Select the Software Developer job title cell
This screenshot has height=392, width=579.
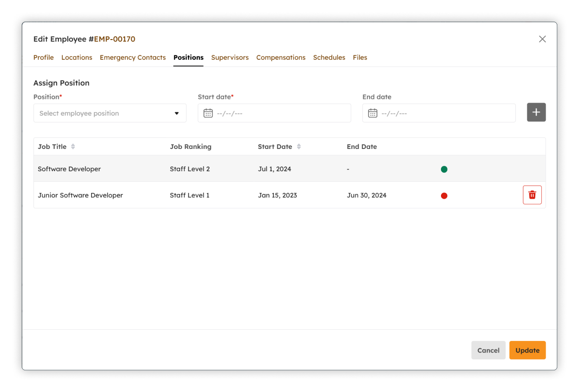click(x=69, y=169)
